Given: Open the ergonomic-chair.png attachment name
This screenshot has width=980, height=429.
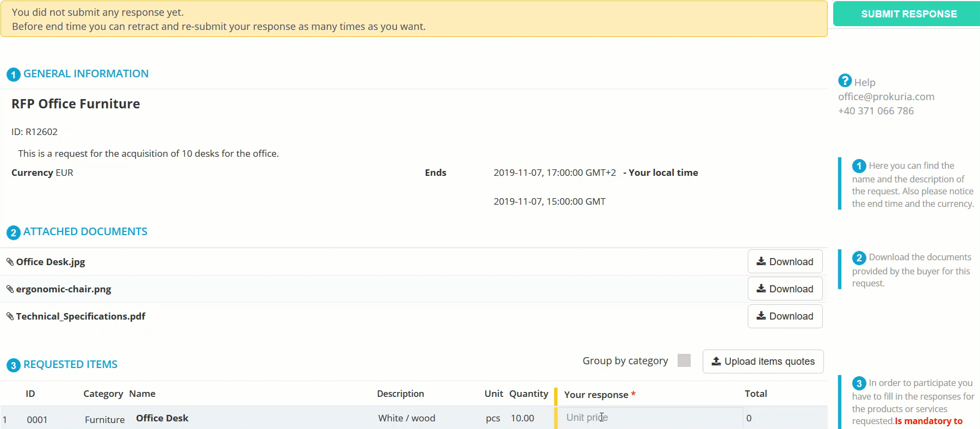Looking at the screenshot, I should tap(64, 289).
